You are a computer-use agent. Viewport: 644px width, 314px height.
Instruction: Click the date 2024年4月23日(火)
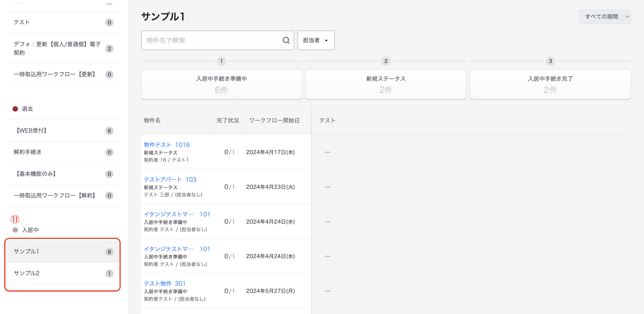coord(270,187)
